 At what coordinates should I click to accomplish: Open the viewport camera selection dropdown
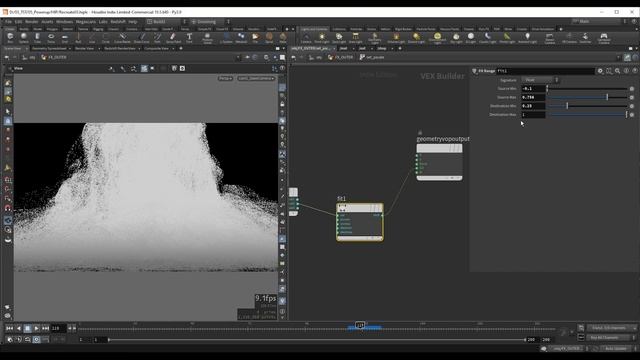(x=256, y=78)
